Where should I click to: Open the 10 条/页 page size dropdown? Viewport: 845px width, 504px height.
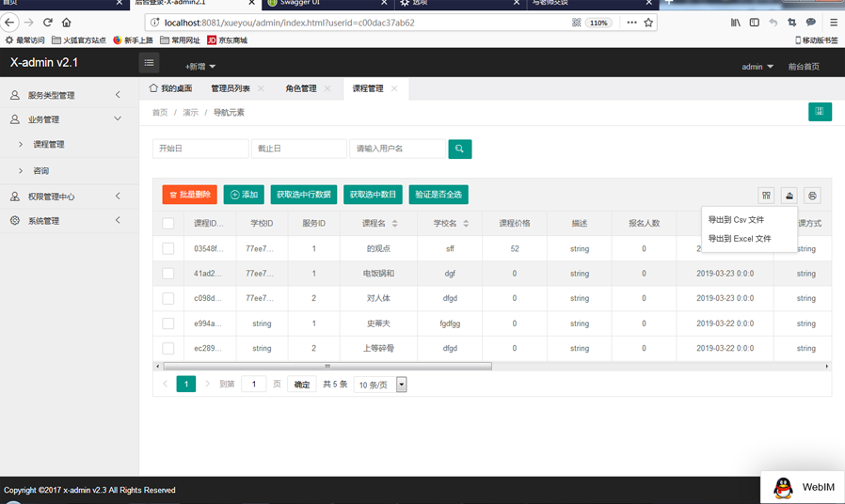(x=380, y=385)
